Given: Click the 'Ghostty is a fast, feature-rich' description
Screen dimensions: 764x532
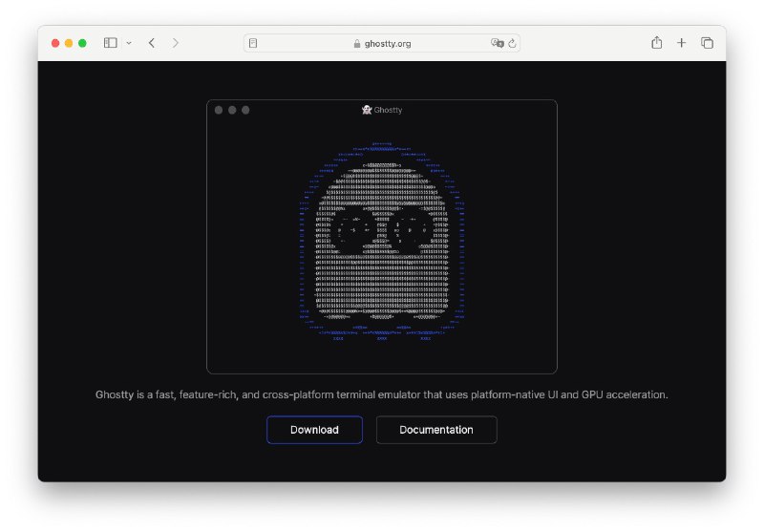Looking at the screenshot, I should point(381,394).
